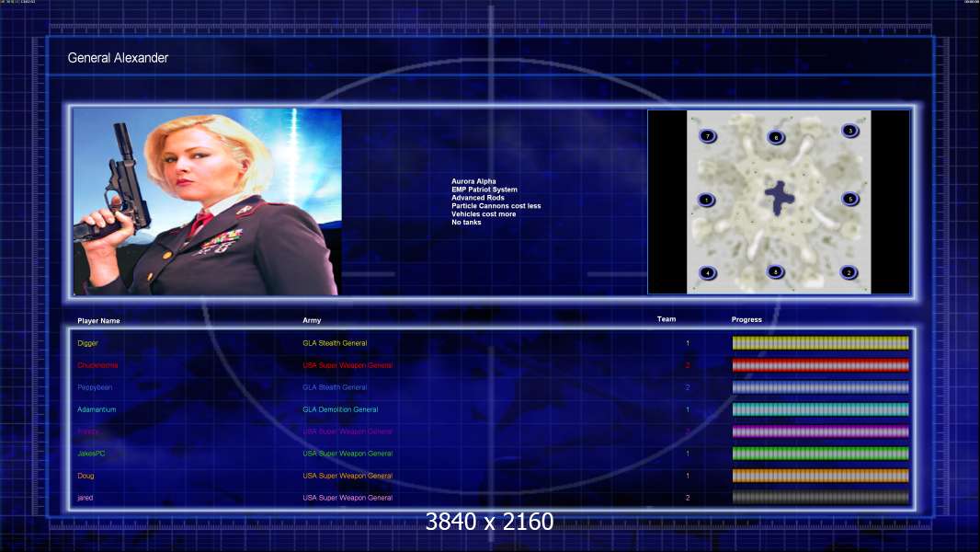Image resolution: width=980 pixels, height=552 pixels.
Task: Select player name "JakesPC"
Action: tap(91, 454)
